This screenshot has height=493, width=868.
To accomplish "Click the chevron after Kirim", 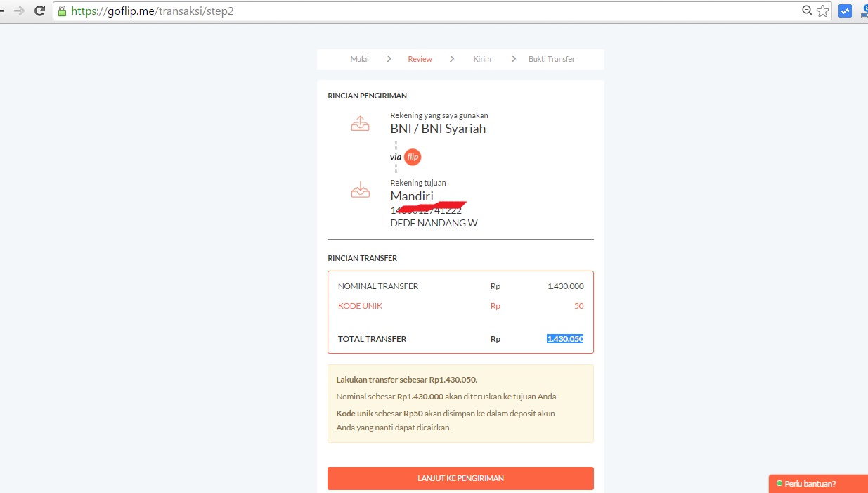I will [x=514, y=59].
